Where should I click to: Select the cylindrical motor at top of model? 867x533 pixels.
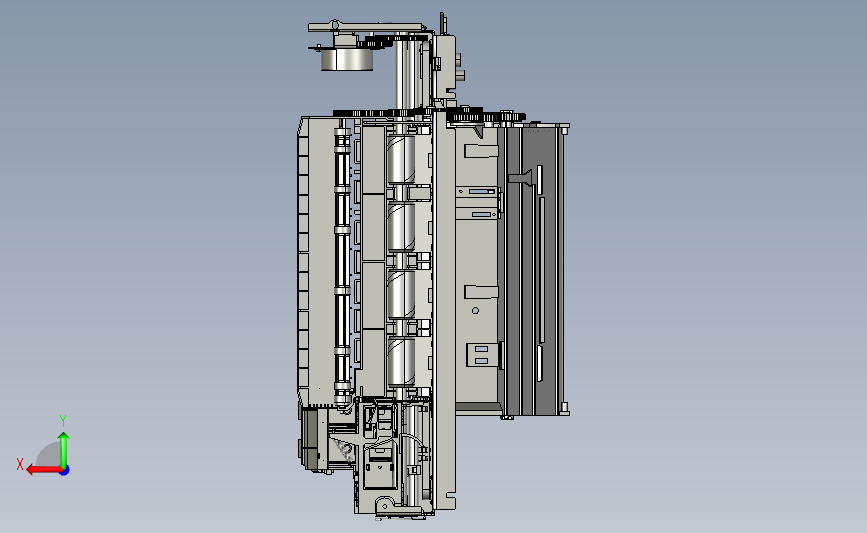[x=347, y=59]
